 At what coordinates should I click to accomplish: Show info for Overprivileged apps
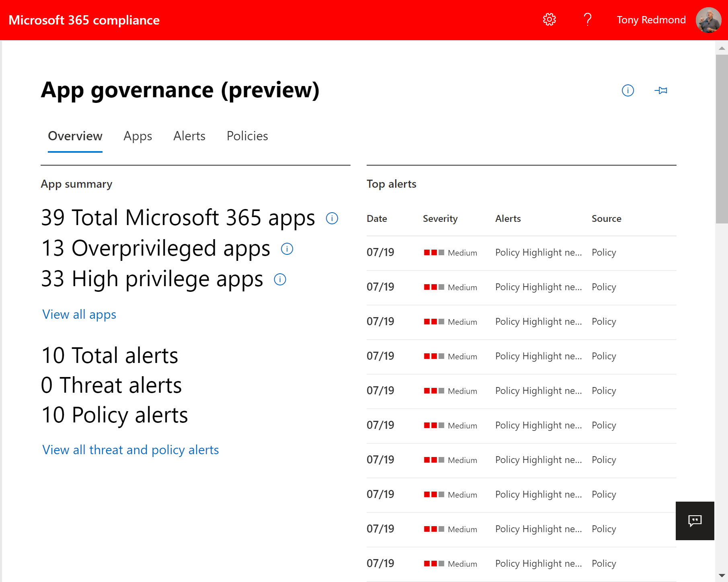(x=287, y=249)
